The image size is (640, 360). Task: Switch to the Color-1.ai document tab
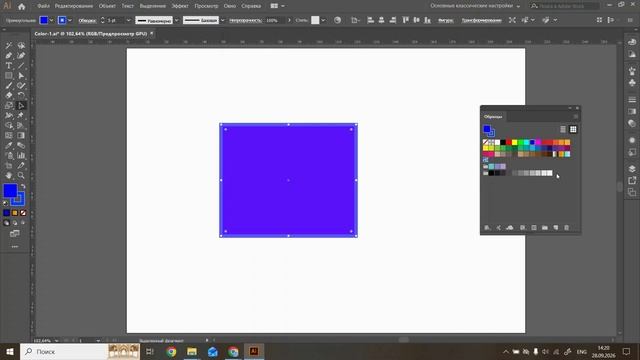[x=91, y=34]
